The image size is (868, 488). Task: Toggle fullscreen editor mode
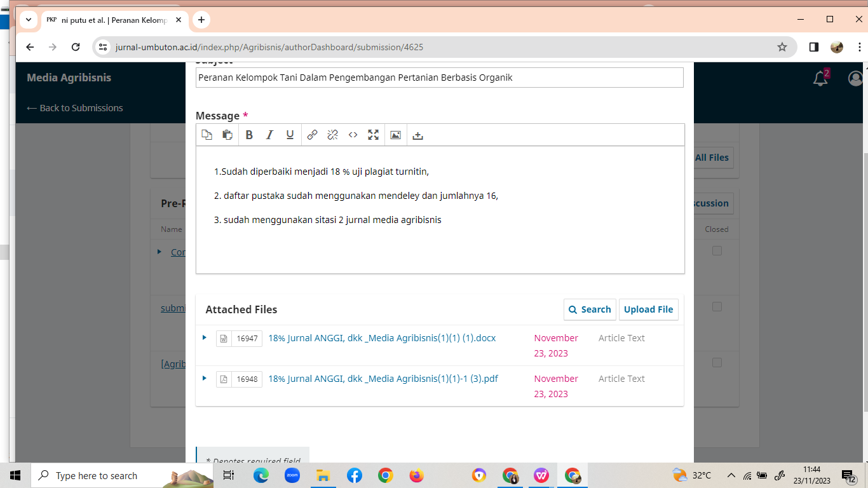point(373,135)
